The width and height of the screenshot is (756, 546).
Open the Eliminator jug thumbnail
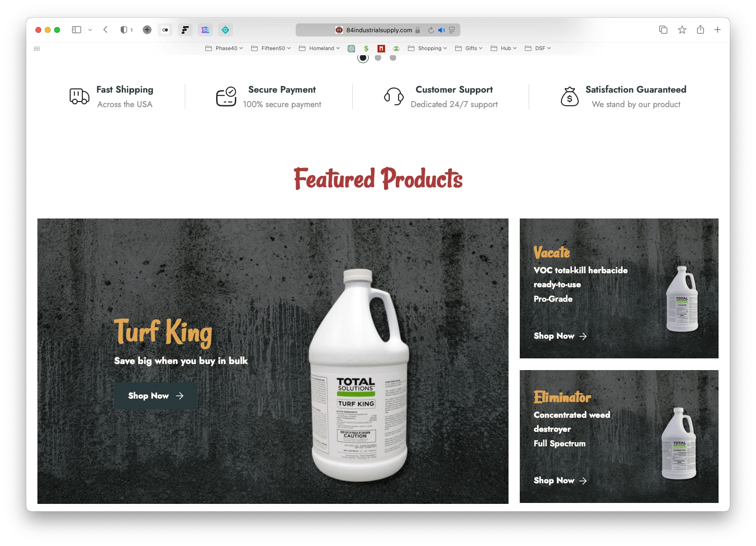coord(679,443)
